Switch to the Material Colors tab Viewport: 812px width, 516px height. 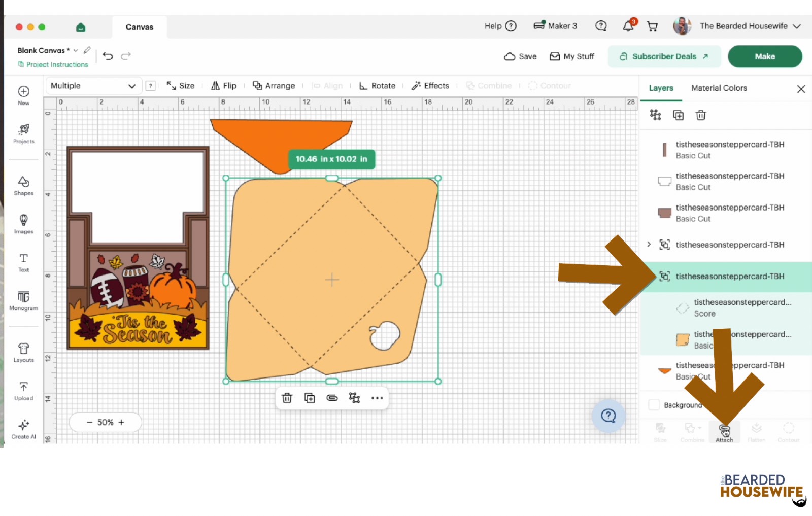(719, 88)
